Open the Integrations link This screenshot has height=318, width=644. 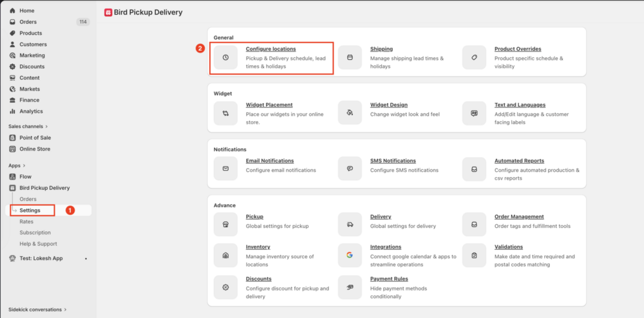(386, 247)
